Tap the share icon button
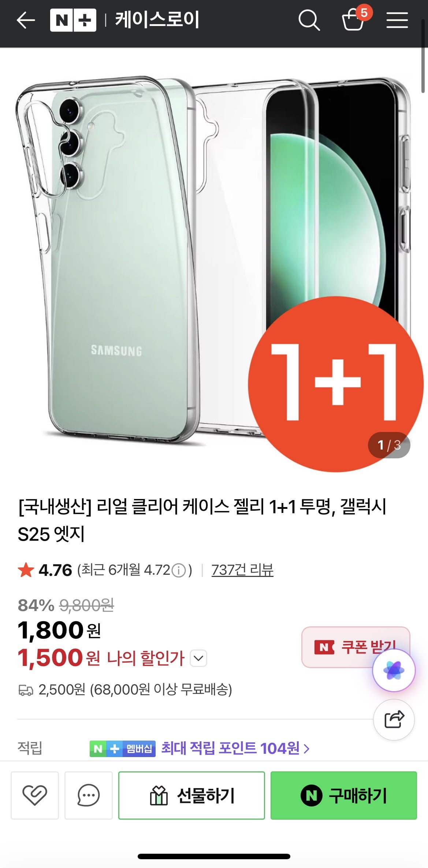This screenshot has height=868, width=428. click(394, 719)
